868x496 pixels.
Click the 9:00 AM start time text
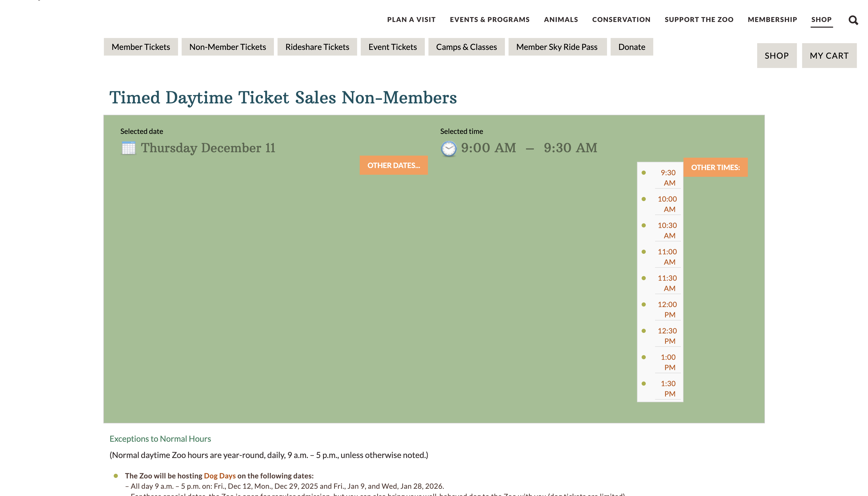pos(488,148)
